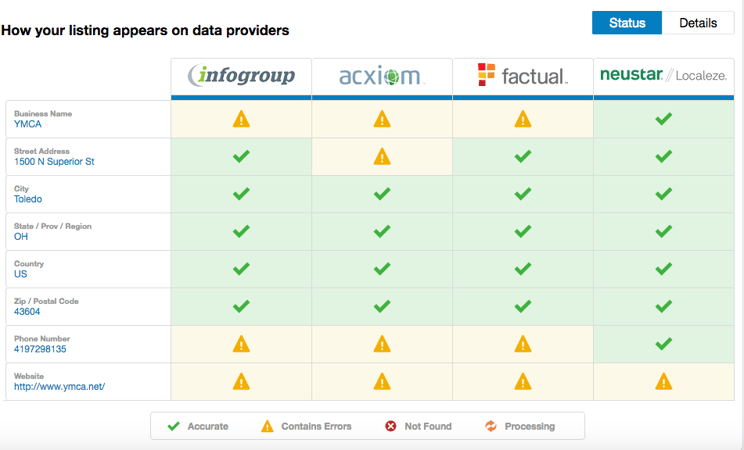
Task: Select the Factual provider logo header
Action: click(523, 75)
